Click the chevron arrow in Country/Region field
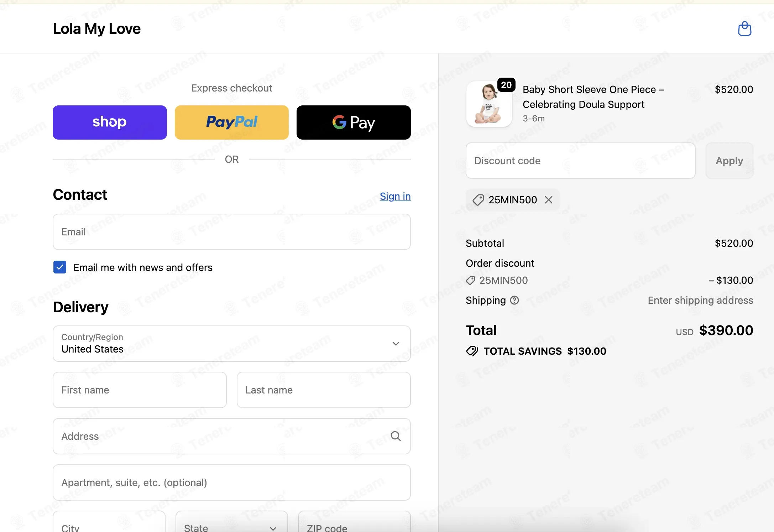 tap(396, 344)
